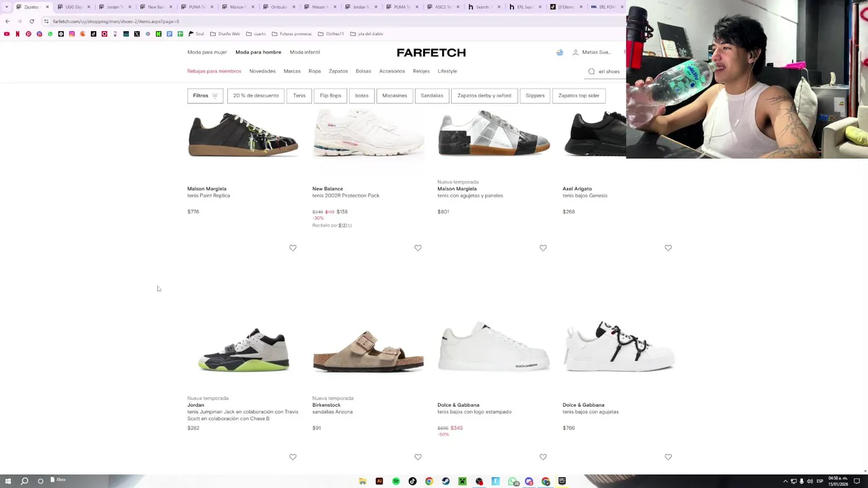Click the browser Back arrow

pyautogui.click(x=7, y=21)
